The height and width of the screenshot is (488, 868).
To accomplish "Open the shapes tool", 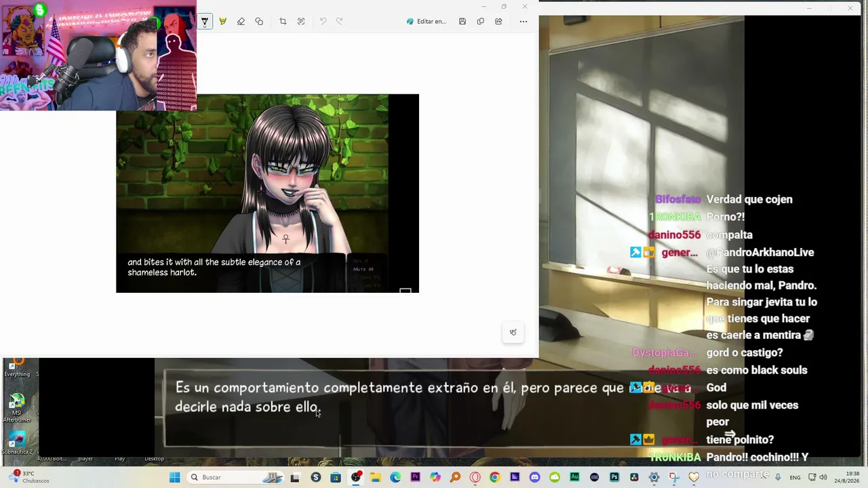I will point(259,22).
